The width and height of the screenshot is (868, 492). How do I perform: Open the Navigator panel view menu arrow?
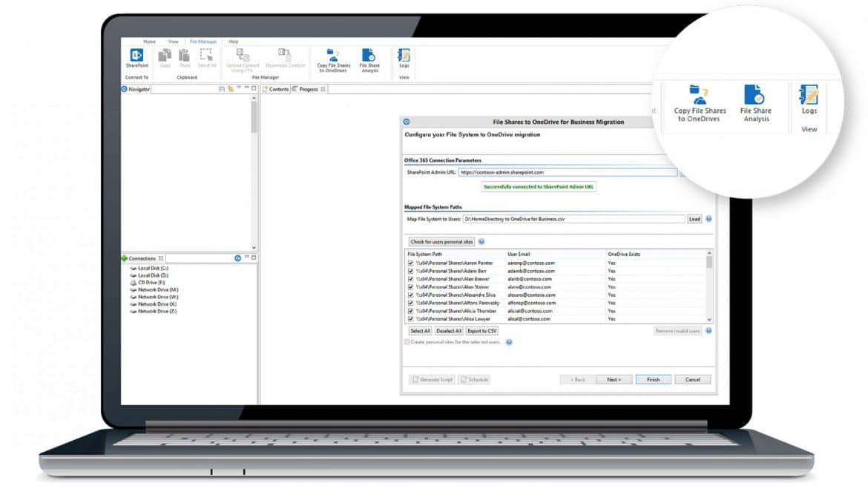click(x=239, y=88)
